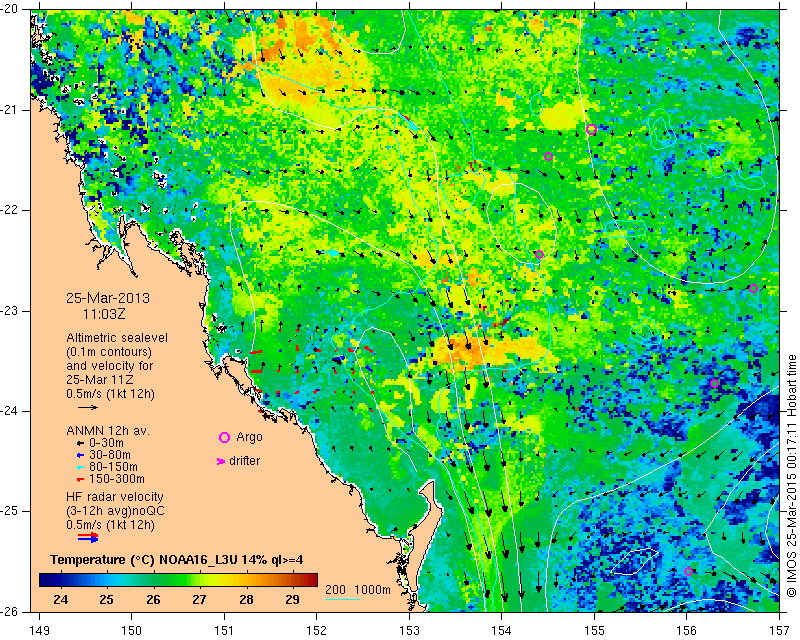
Task: Click the '24' color bar tick label
Action: [60, 599]
